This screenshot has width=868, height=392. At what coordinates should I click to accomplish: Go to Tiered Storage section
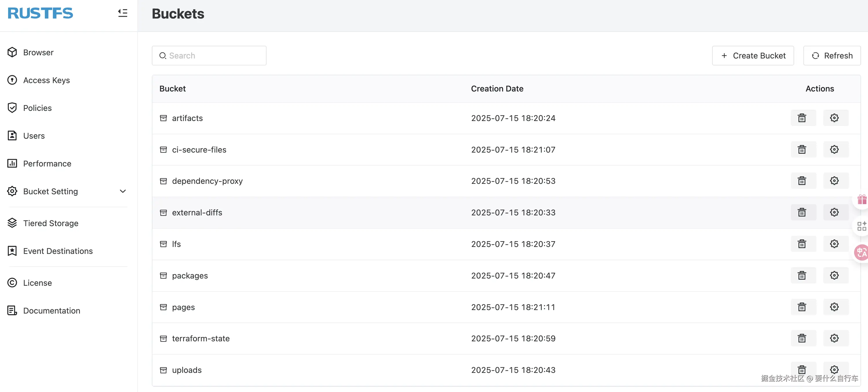click(x=50, y=223)
